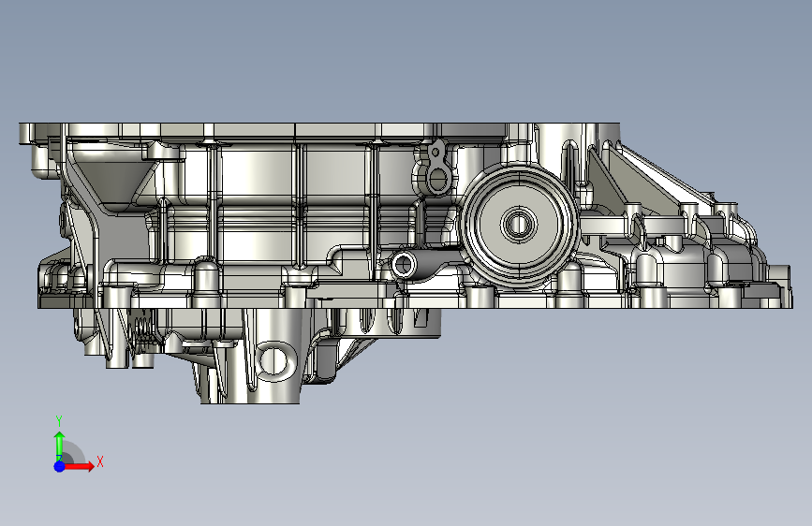The width and height of the screenshot is (812, 526).
Task: Pick the round hole in the lower sump boss
Action: tap(274, 359)
